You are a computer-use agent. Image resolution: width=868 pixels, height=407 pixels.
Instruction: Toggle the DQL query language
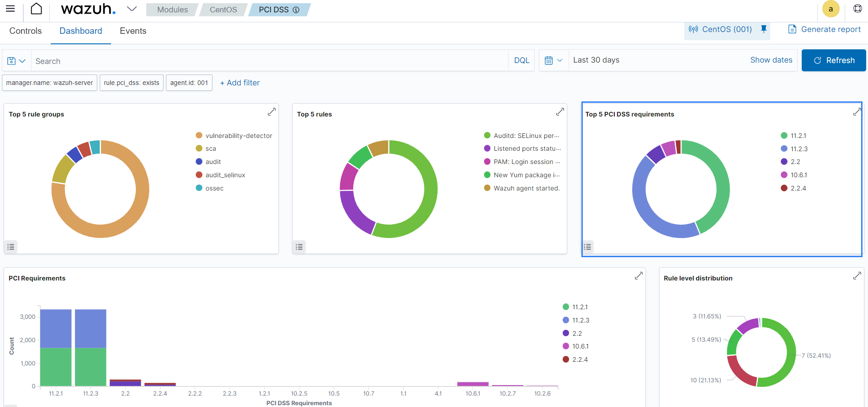(x=522, y=60)
